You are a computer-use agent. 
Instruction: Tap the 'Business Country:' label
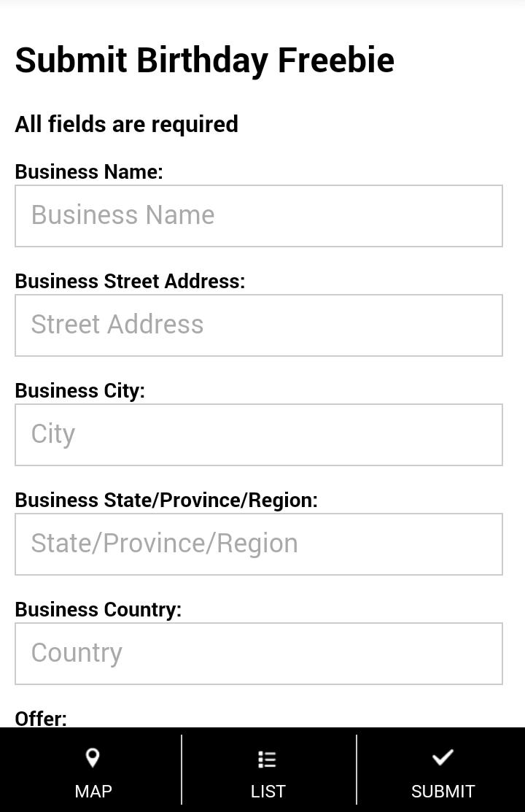(x=98, y=609)
